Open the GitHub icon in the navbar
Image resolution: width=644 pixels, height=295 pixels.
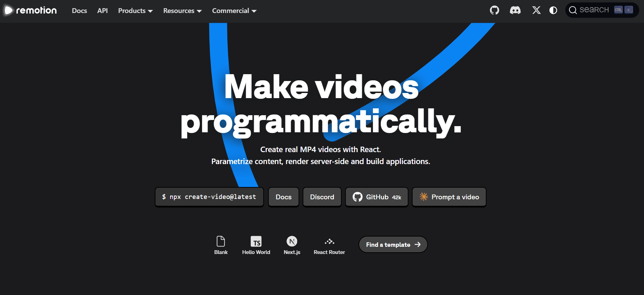[494, 10]
